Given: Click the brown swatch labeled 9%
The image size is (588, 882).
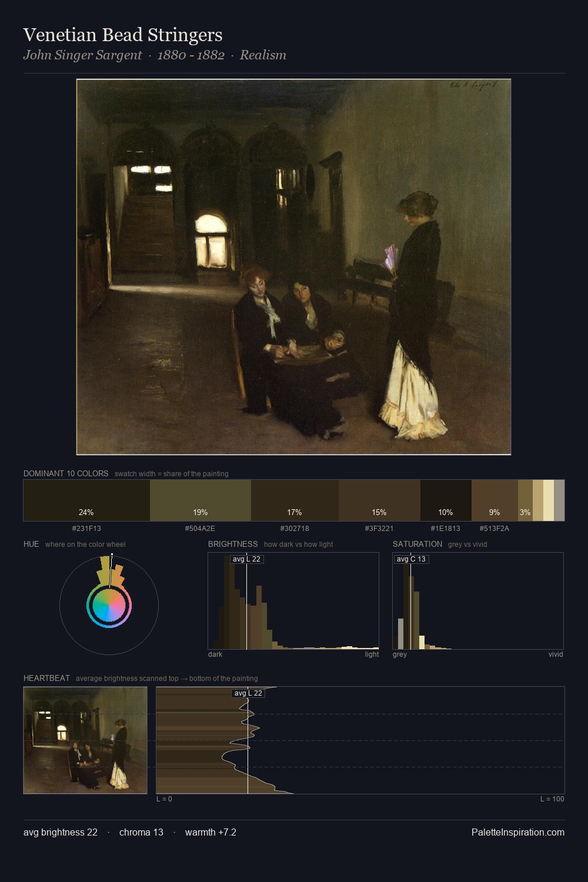Looking at the screenshot, I should (495, 500).
